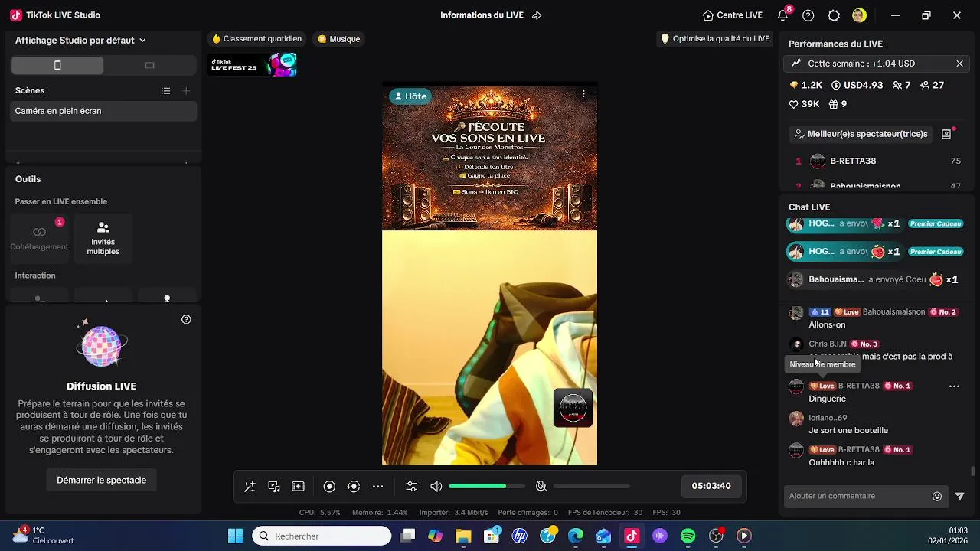This screenshot has width=980, height=551.
Task: Click Informations du LIVE title
Action: click(482, 15)
